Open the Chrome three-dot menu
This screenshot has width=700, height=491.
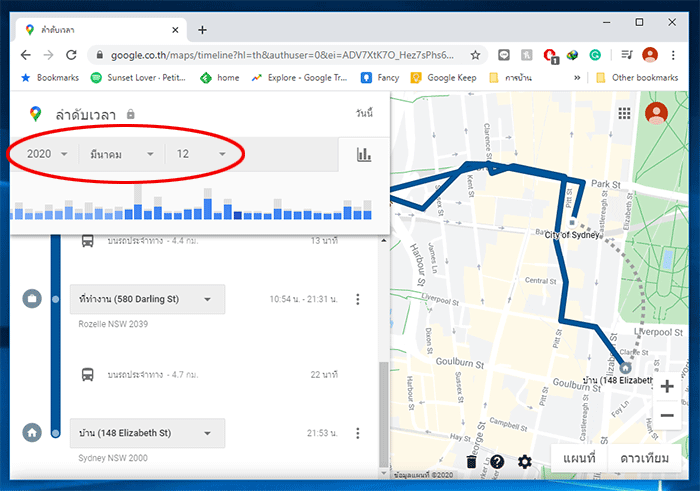[x=673, y=55]
